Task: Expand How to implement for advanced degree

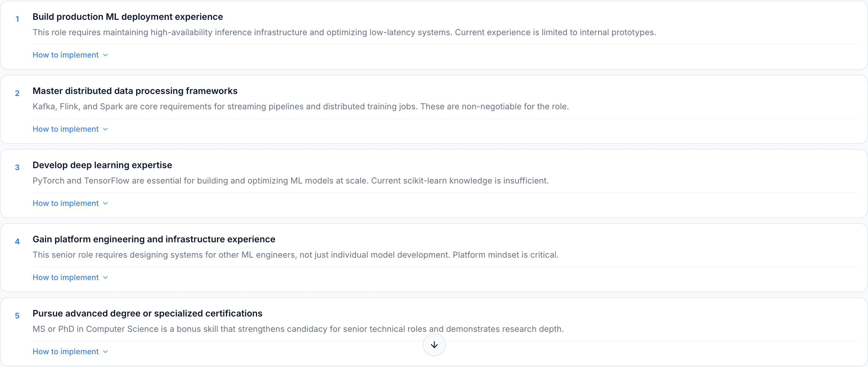Action: pos(70,352)
